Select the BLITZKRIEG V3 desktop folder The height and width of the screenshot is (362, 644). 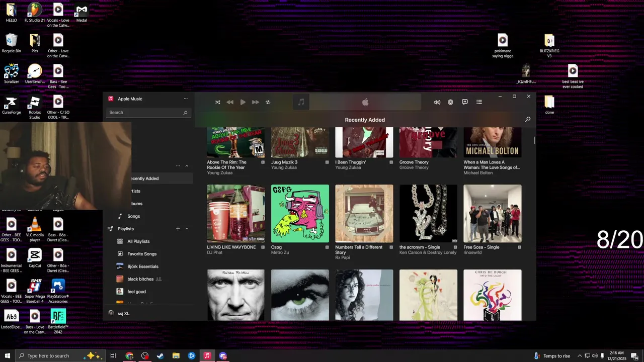point(549,46)
